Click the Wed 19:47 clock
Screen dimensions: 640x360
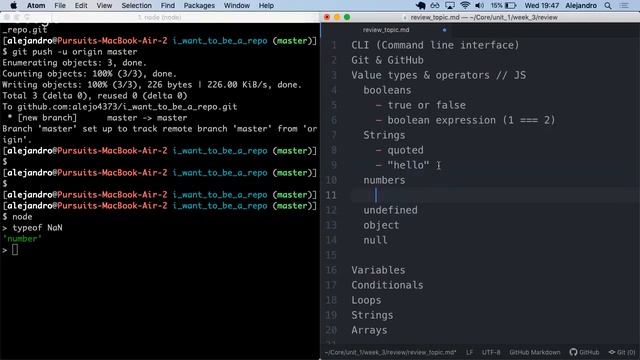(542, 5)
